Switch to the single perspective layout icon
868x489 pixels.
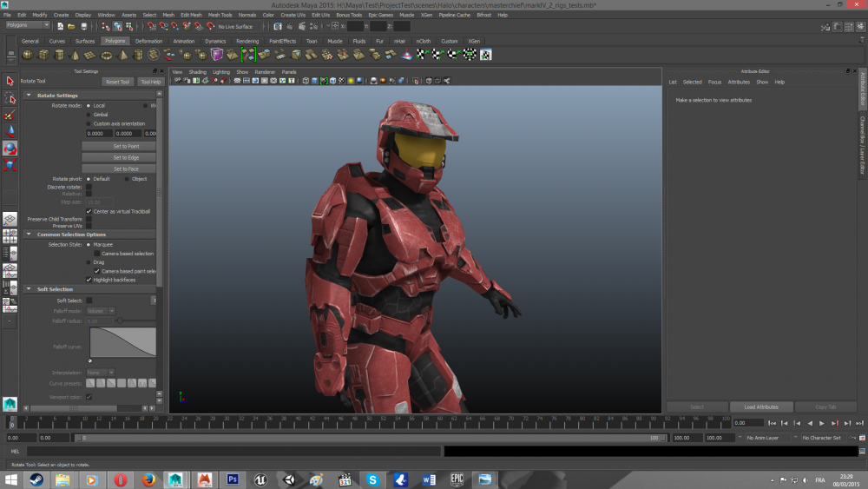click(10, 219)
